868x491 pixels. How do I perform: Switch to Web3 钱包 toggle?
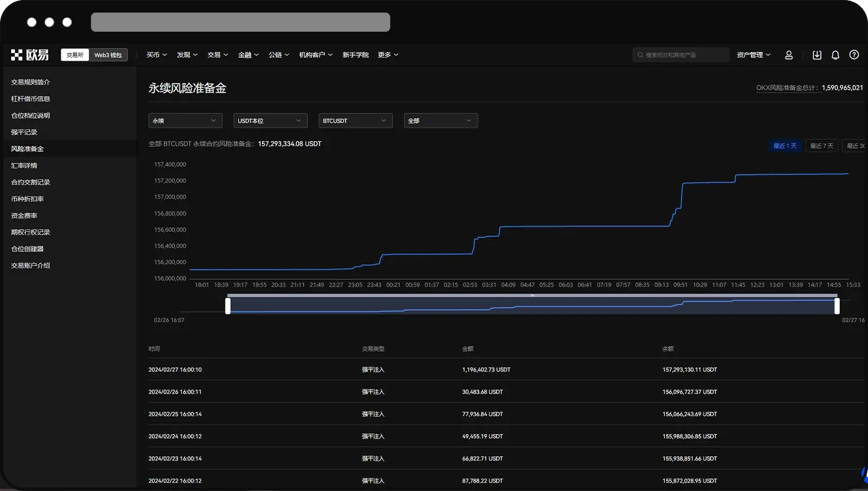[x=108, y=55]
